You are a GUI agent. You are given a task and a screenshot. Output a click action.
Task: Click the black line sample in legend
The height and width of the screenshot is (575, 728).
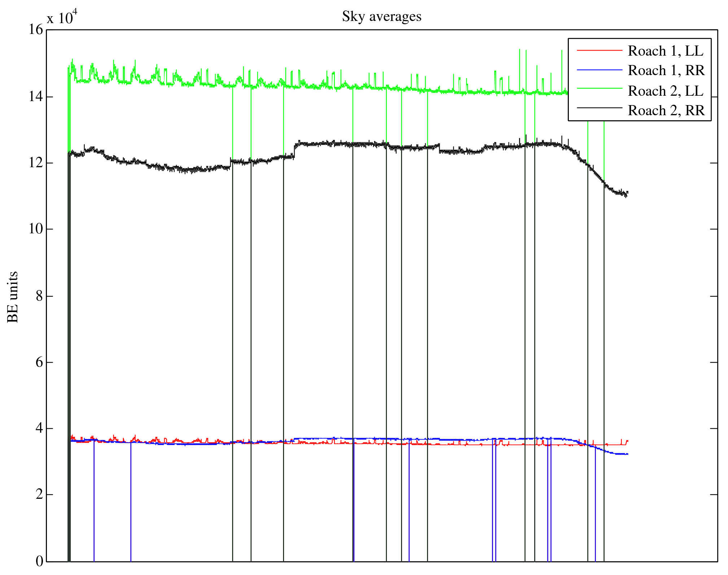600,108
